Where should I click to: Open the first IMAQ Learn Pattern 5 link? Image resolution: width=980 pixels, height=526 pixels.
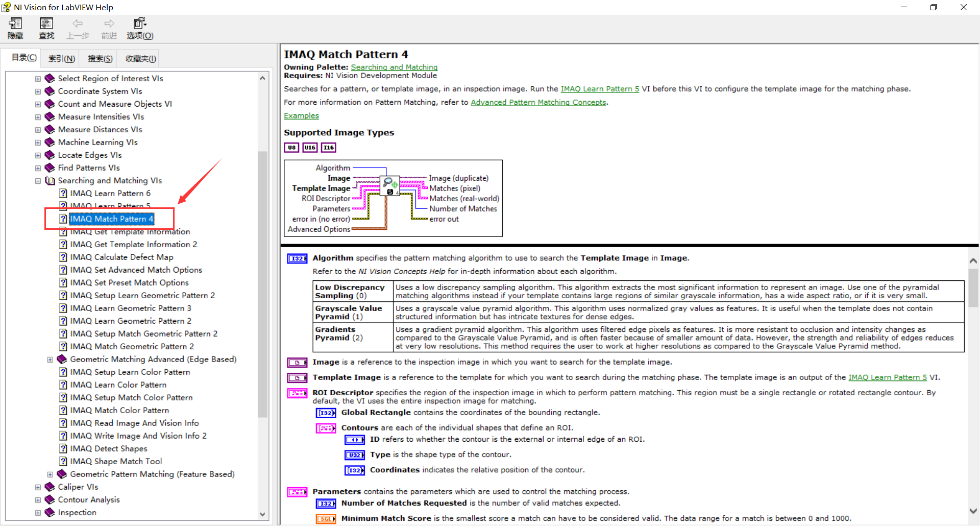[600, 89]
